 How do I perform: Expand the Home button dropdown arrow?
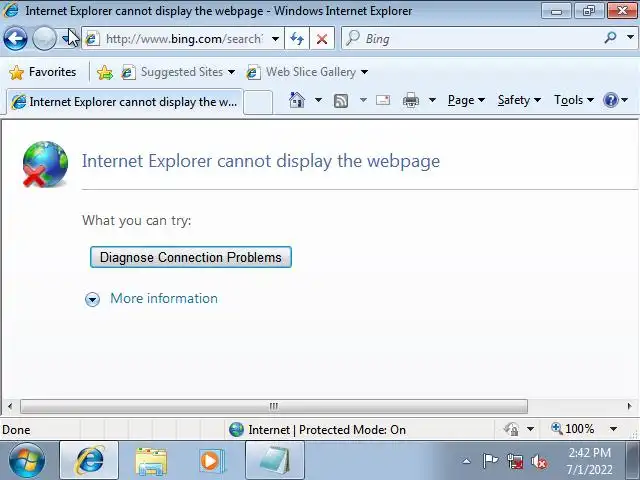[x=318, y=100]
